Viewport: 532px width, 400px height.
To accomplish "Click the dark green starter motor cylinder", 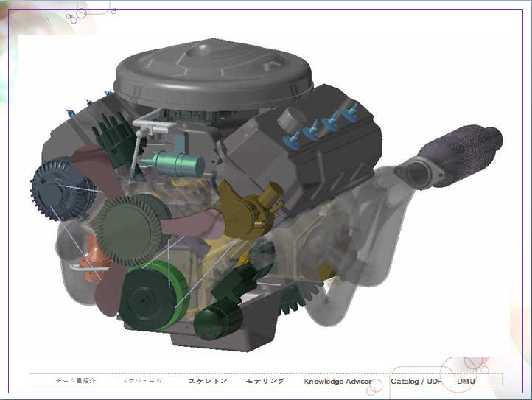I will 218,322.
